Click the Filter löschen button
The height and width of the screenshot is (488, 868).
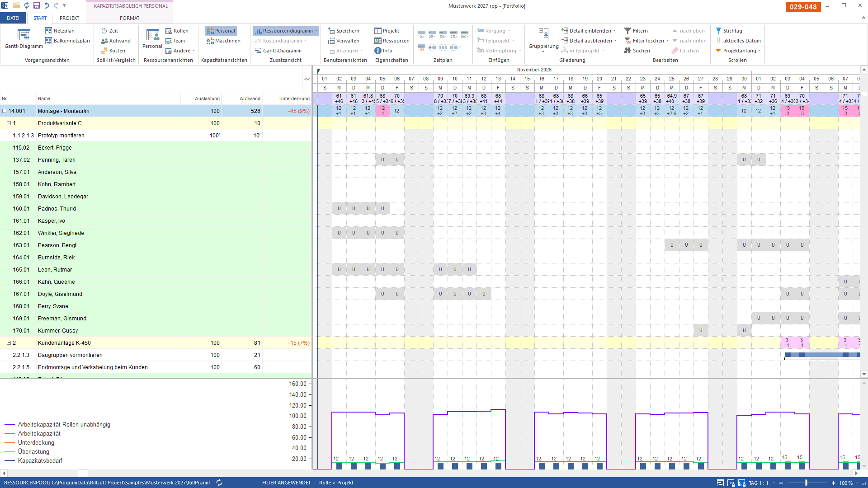click(x=646, y=41)
